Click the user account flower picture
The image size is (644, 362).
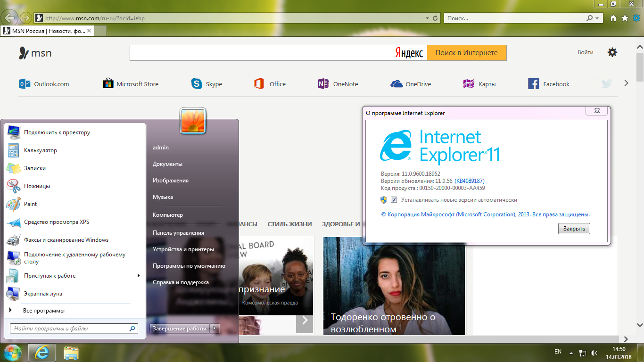click(x=193, y=120)
